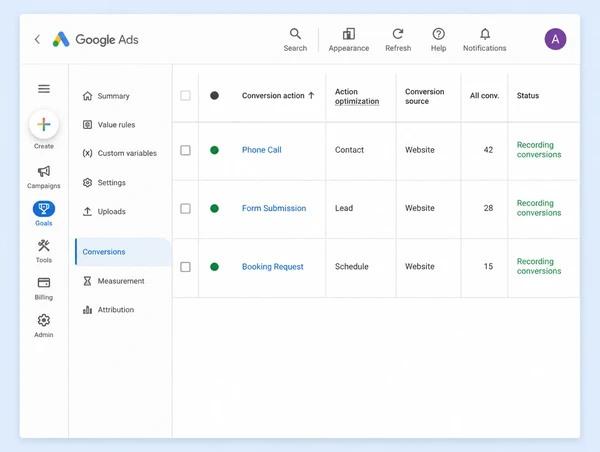Click Website source in Booking Request row
This screenshot has width=600, height=452.
point(420,266)
